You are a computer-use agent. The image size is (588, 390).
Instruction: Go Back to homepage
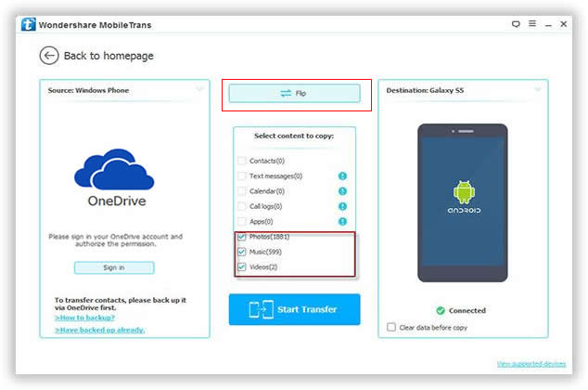tap(109, 56)
